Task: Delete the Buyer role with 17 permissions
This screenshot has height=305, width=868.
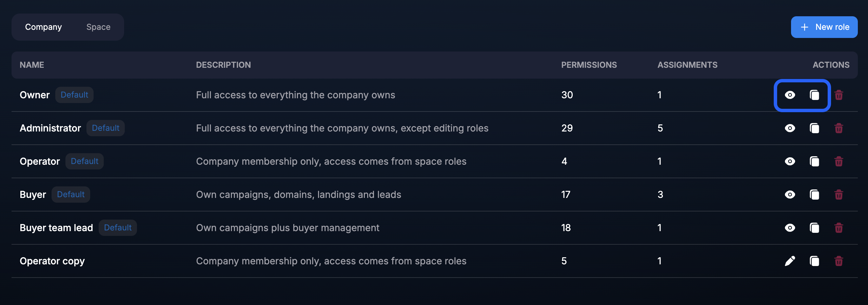Action: (x=839, y=195)
